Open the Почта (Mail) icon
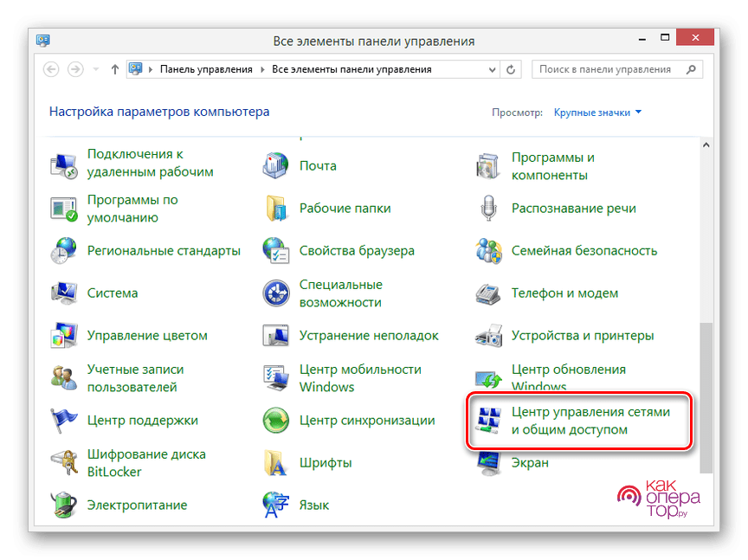Screen dimensions: 748x560 click(x=276, y=164)
